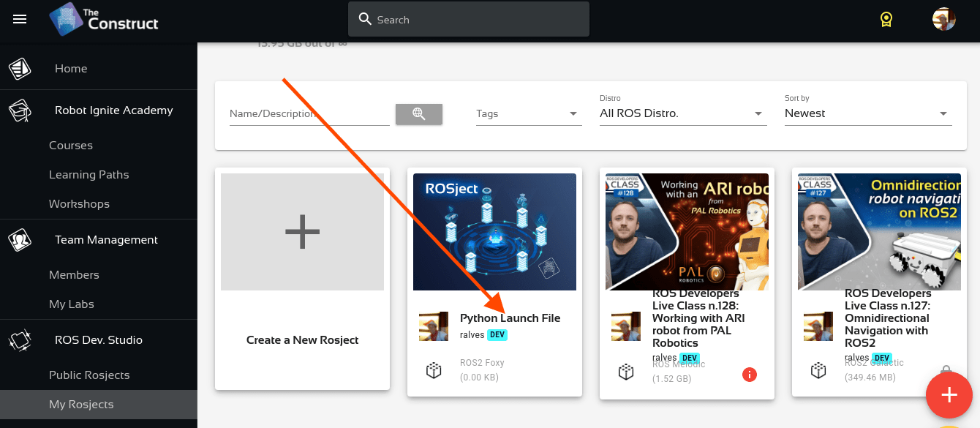Click the cube icon on Live Class n.128 card
Image resolution: width=980 pixels, height=428 pixels.
click(625, 372)
